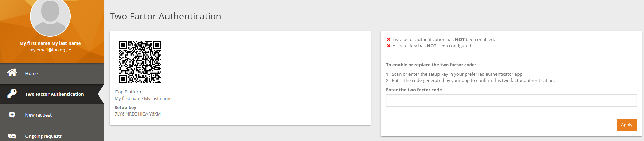The image size is (644, 141).
Task: Open the my.email@foo.org user dropdown
Action: click(50, 50)
